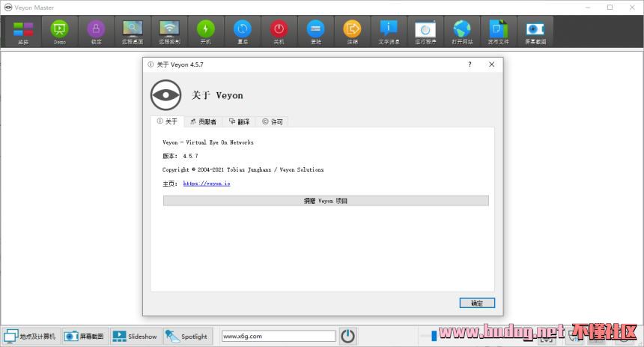Adjust the blue thumbnail size slider handle
Image resolution: width=644 pixels, height=347 pixels.
(434, 337)
